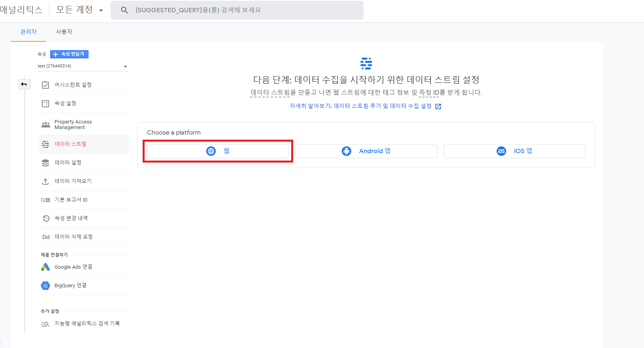Screen dimensions: 644x348
Task: Click the blue data stream icon above the heading
Action: pyautogui.click(x=366, y=64)
